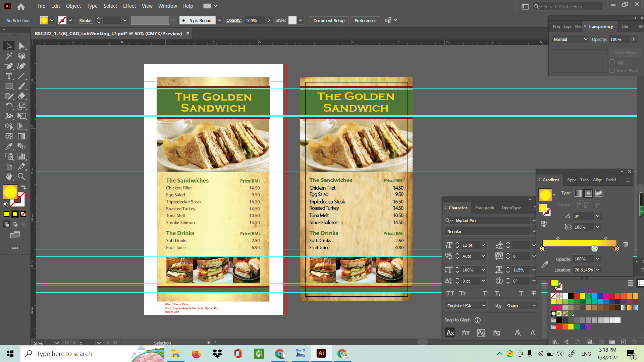Screen dimensions: 644x362
Task: Select the Hand tool
Action: pyautogui.click(x=9, y=176)
